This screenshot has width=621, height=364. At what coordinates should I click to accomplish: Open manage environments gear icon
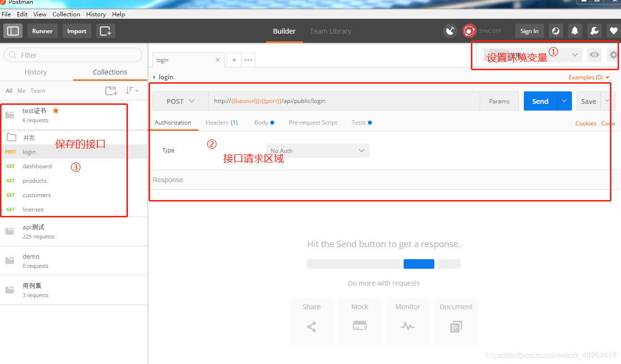tap(613, 55)
